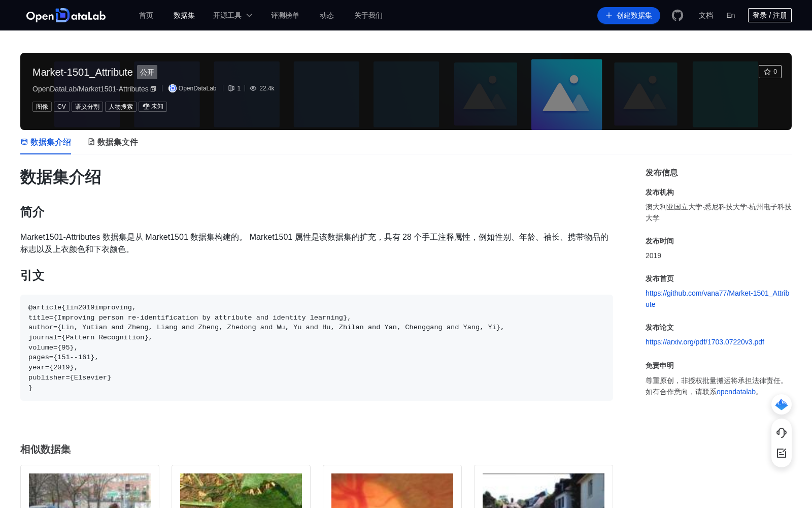Open the houses similar dataset thumbnail
The width and height of the screenshot is (812, 508).
[x=544, y=491]
